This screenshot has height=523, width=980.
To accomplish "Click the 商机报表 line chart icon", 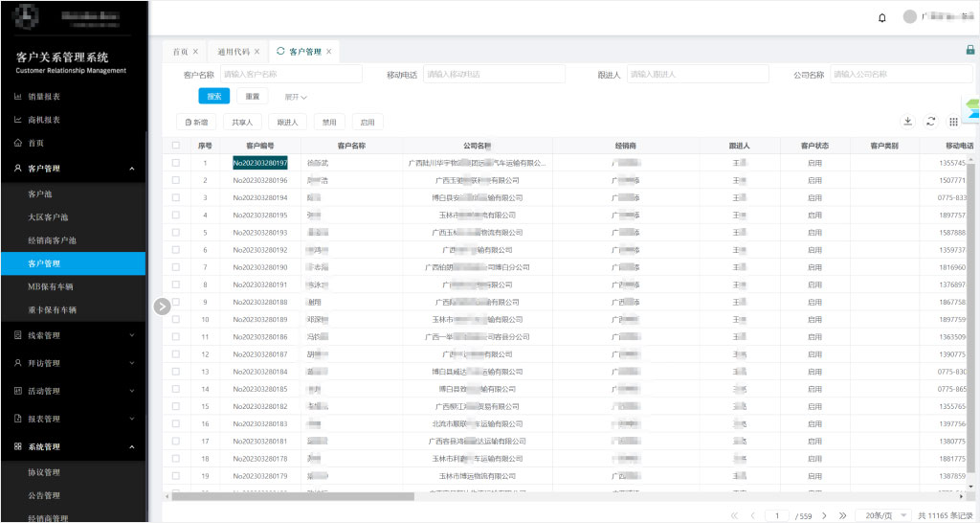I will [x=17, y=120].
